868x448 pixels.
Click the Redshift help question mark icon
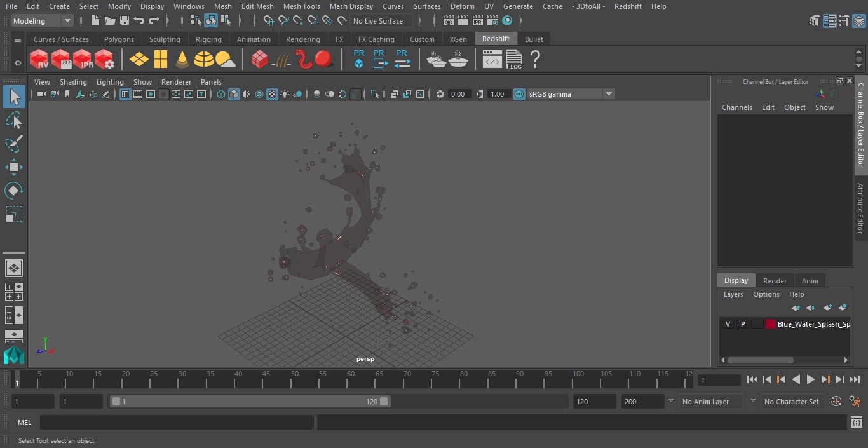[x=535, y=60]
